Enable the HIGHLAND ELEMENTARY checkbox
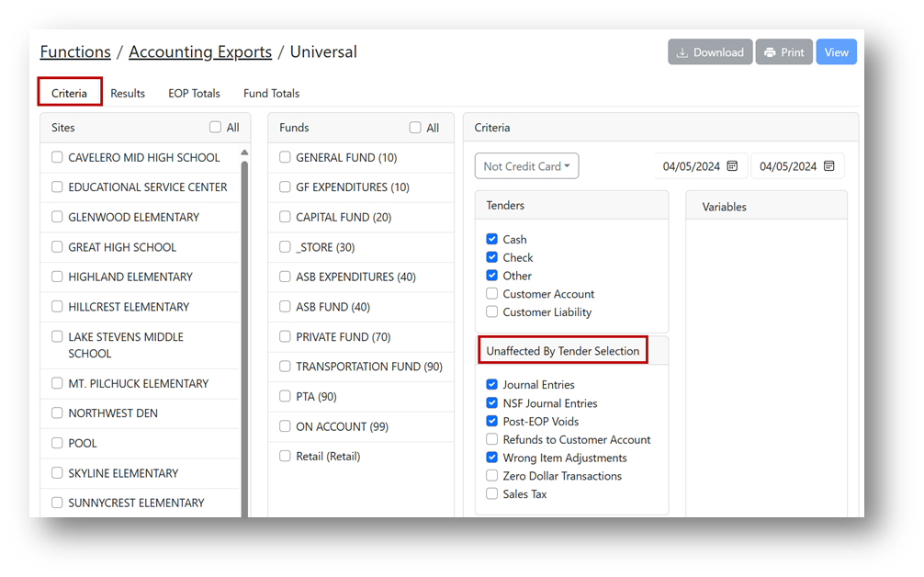Viewport: 924px width, 577px height. pyautogui.click(x=57, y=277)
